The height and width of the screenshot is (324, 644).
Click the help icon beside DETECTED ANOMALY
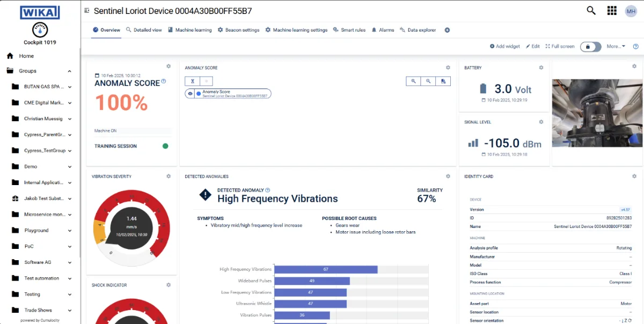(x=268, y=190)
